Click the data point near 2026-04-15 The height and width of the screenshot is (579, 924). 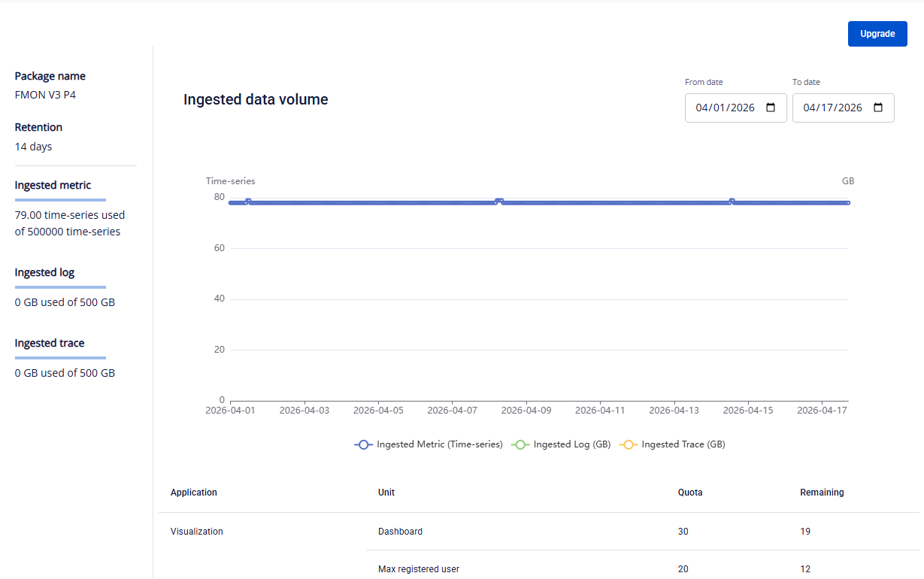[x=732, y=202]
